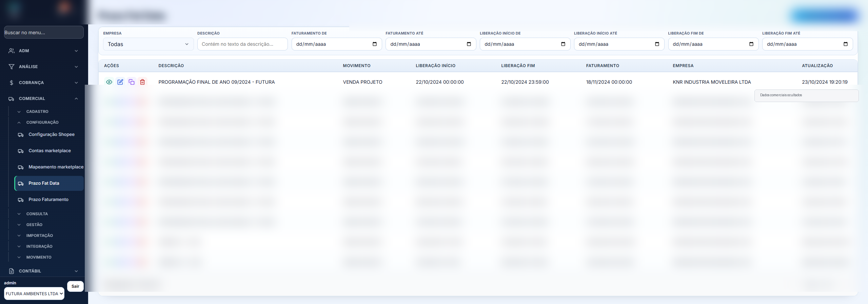Click the dollar icon next to Cobrança

click(x=12, y=83)
